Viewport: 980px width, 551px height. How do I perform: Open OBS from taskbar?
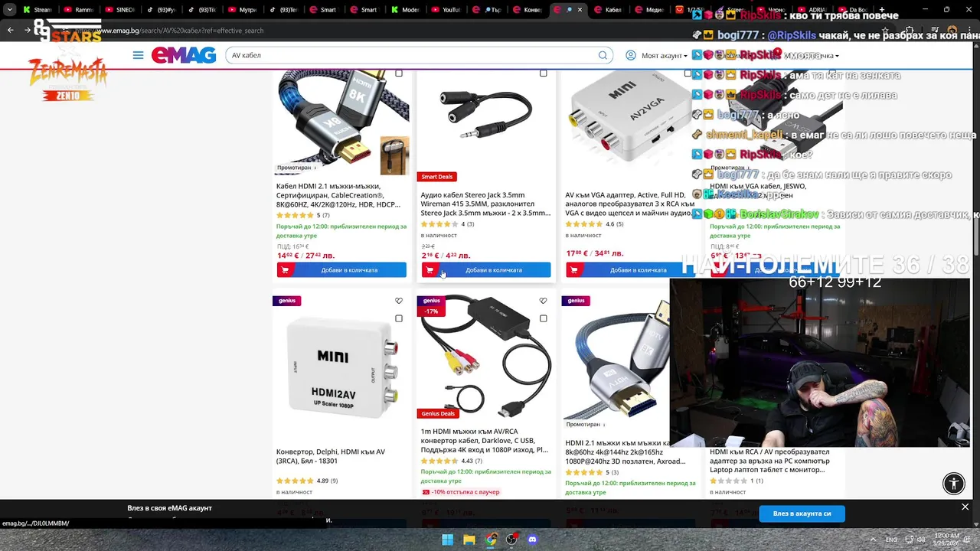pyautogui.click(x=511, y=540)
